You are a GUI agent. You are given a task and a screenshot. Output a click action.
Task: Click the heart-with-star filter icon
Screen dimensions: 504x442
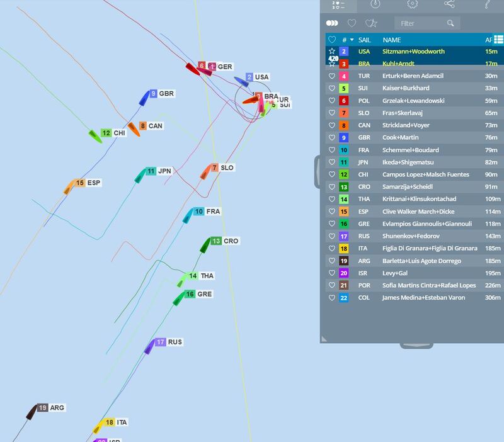pyautogui.click(x=371, y=23)
